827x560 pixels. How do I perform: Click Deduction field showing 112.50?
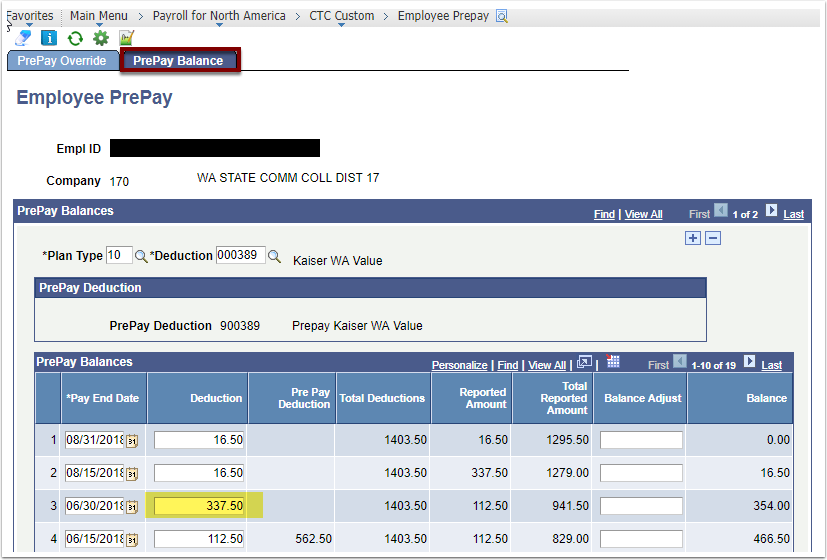(199, 539)
